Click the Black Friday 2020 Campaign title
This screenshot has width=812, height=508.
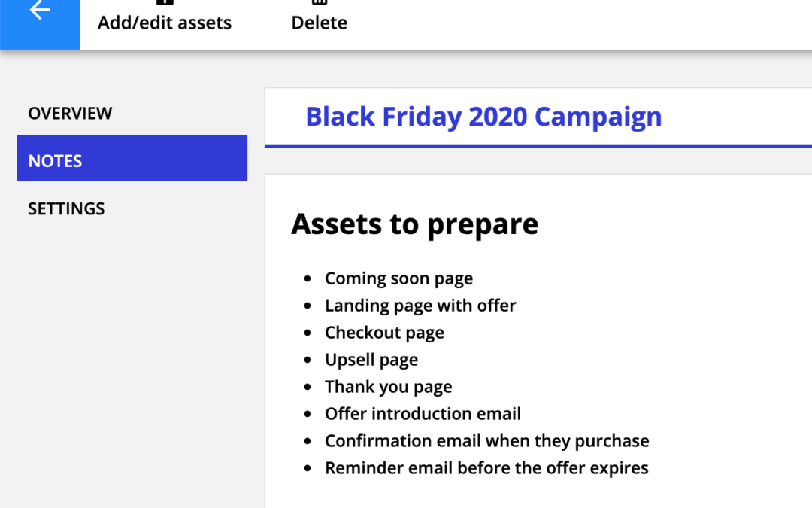click(483, 117)
